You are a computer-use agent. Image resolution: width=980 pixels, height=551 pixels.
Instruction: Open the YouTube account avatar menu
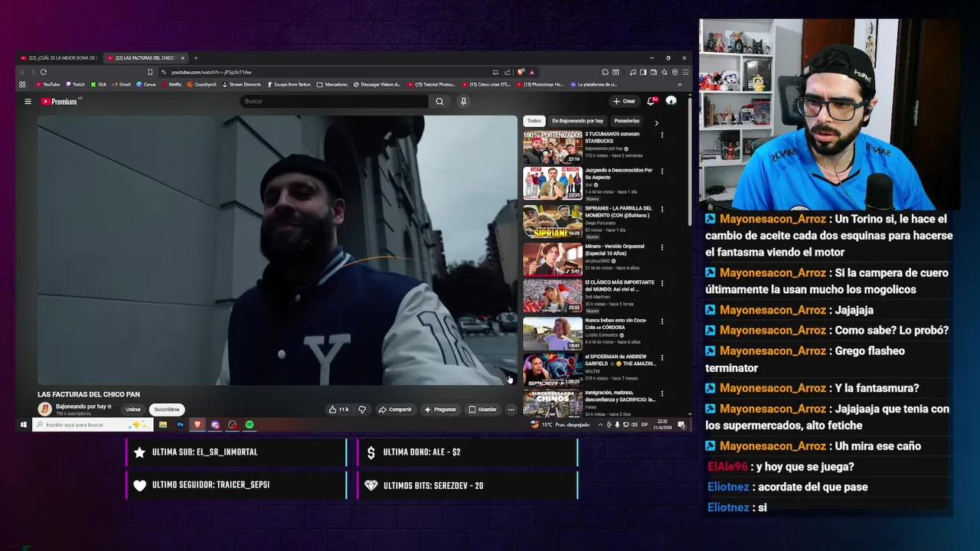tap(671, 101)
